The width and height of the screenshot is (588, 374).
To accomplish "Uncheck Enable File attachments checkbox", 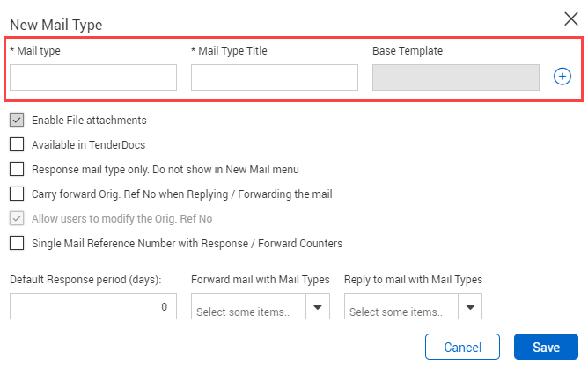I will coord(17,120).
